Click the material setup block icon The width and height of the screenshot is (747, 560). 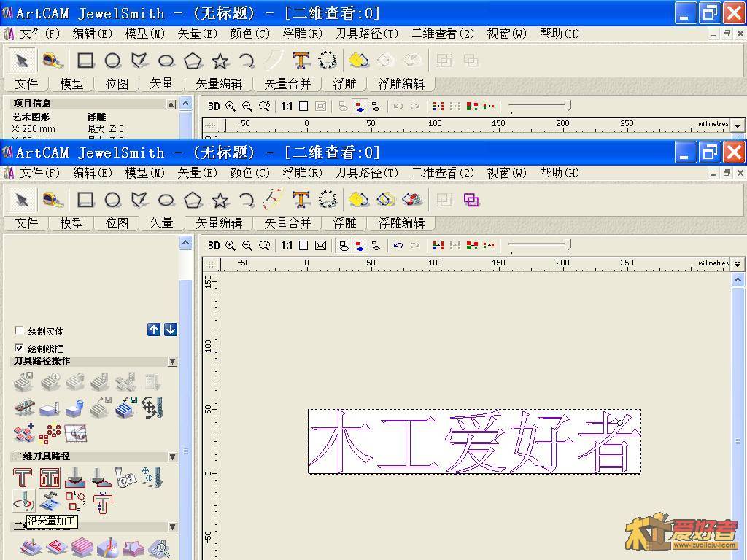pos(50,408)
